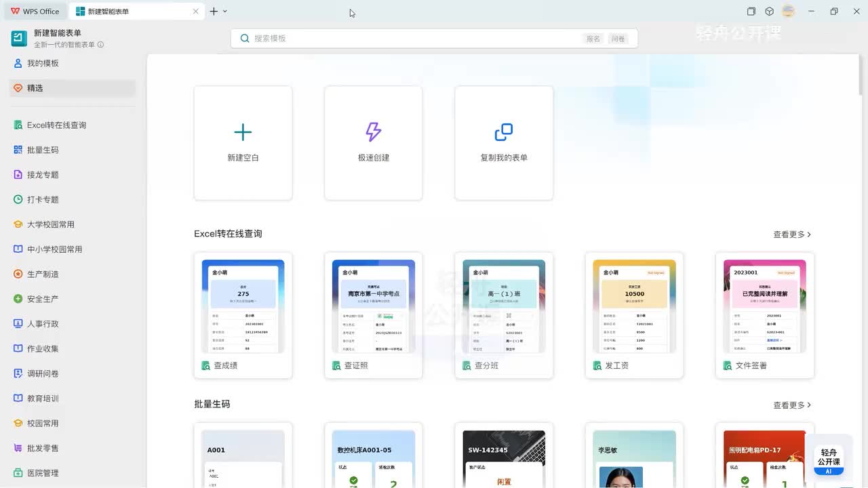Open the 数控机床A001-05 template
Viewport: 868px width, 488px height.
[374, 455]
